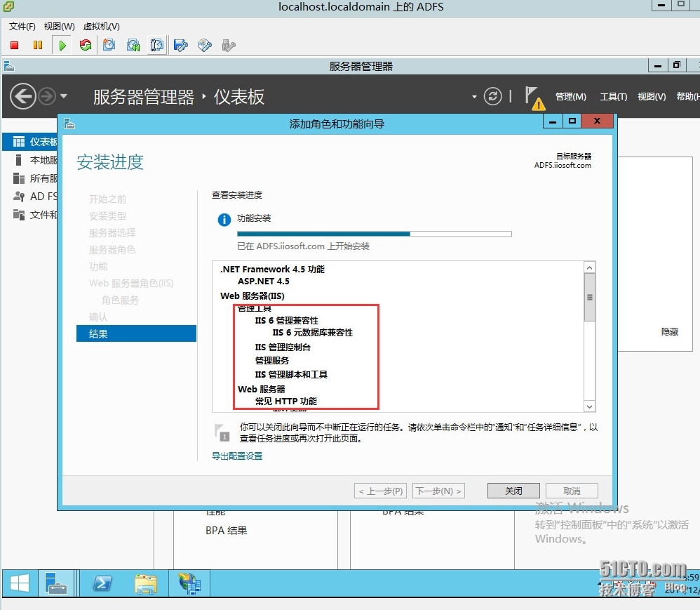The width and height of the screenshot is (700, 610).
Task: Open the 视图(W) menu
Action: tap(60, 27)
